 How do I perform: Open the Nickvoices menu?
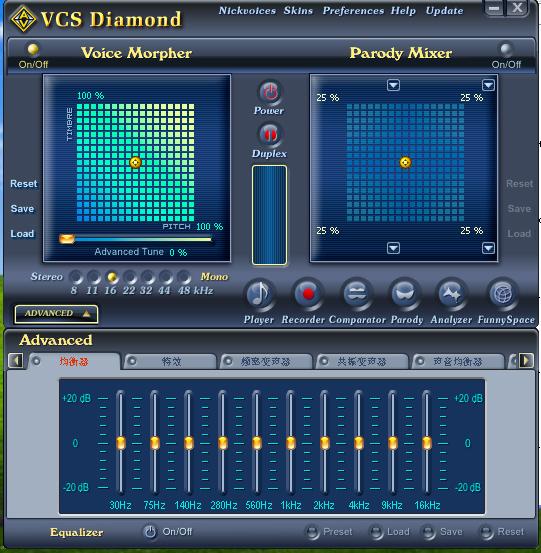[247, 11]
